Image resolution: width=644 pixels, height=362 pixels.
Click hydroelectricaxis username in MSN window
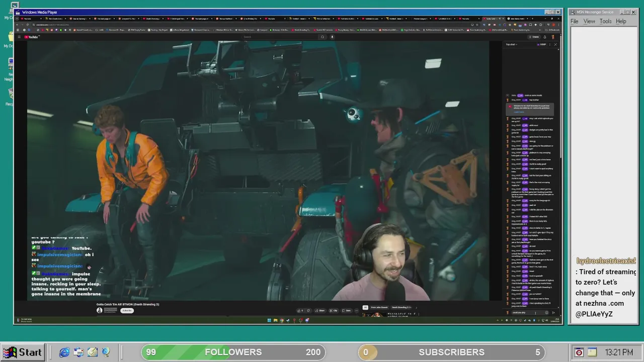pos(606,261)
